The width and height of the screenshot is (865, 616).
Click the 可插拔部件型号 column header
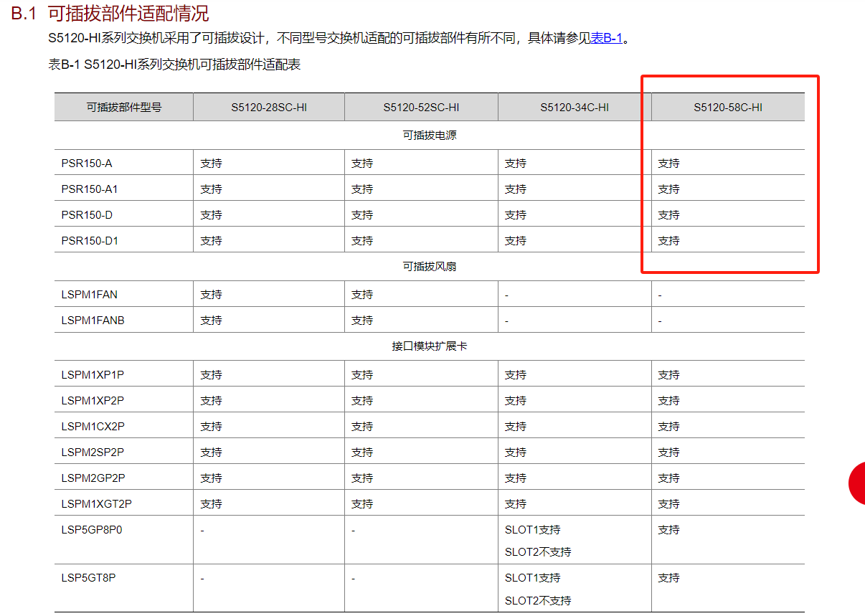124,108
